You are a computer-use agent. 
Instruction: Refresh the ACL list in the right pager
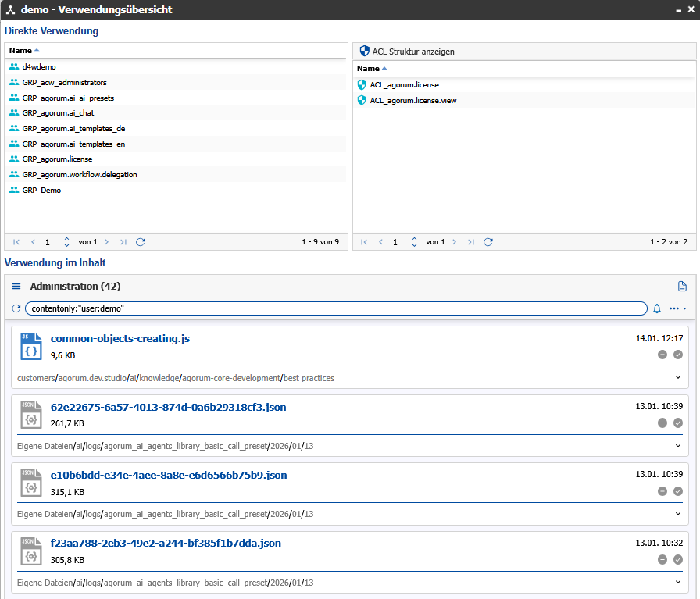point(488,242)
